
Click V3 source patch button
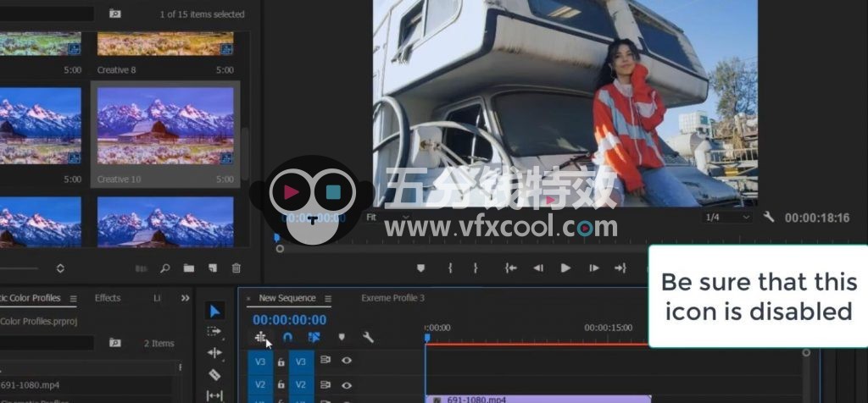260,362
